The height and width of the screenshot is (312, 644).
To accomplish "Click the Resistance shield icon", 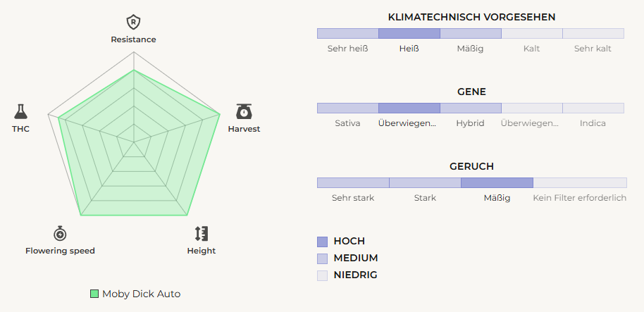I will click(x=133, y=22).
